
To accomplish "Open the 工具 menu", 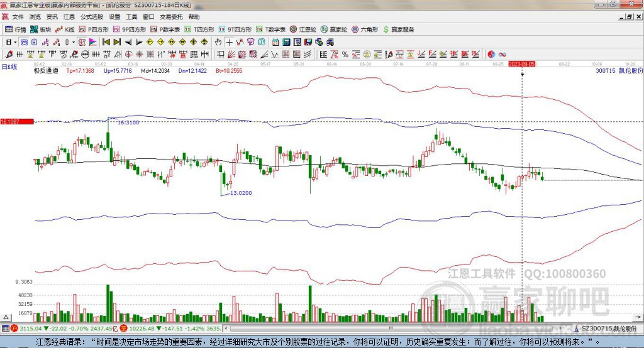I will [x=131, y=17].
